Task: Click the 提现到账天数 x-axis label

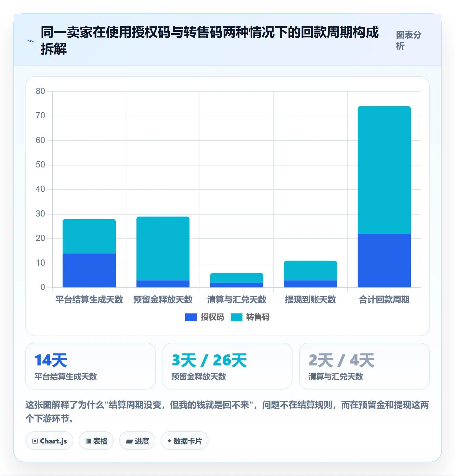Action: point(310,299)
